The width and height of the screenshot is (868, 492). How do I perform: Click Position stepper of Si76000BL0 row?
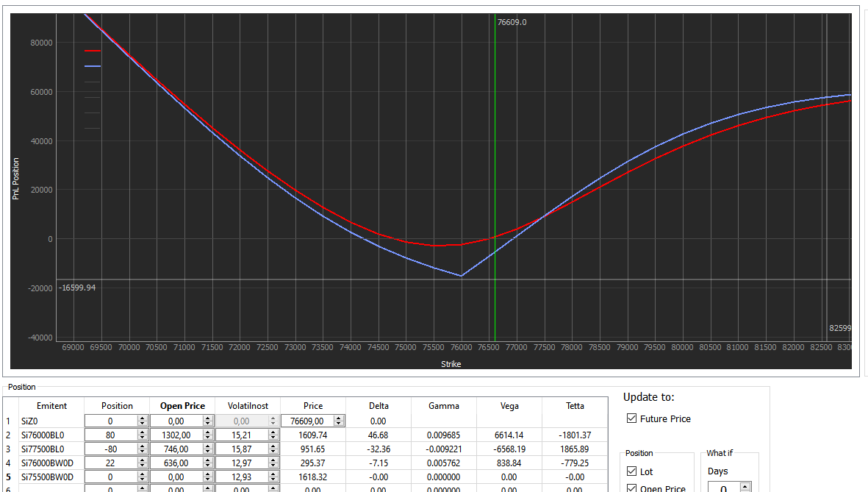[143, 435]
